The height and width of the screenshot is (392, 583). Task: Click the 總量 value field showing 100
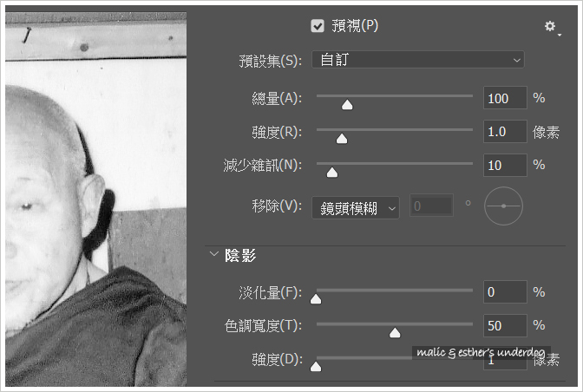[x=505, y=98]
